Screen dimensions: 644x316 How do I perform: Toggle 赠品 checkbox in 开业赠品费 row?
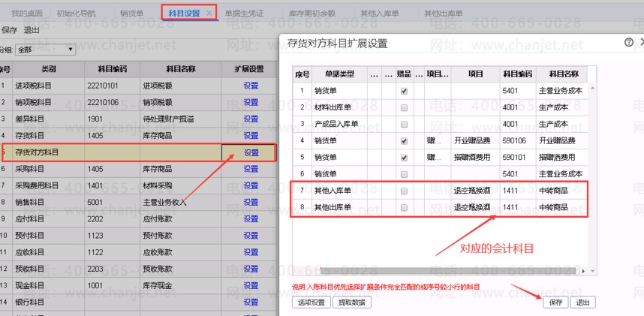coord(404,141)
